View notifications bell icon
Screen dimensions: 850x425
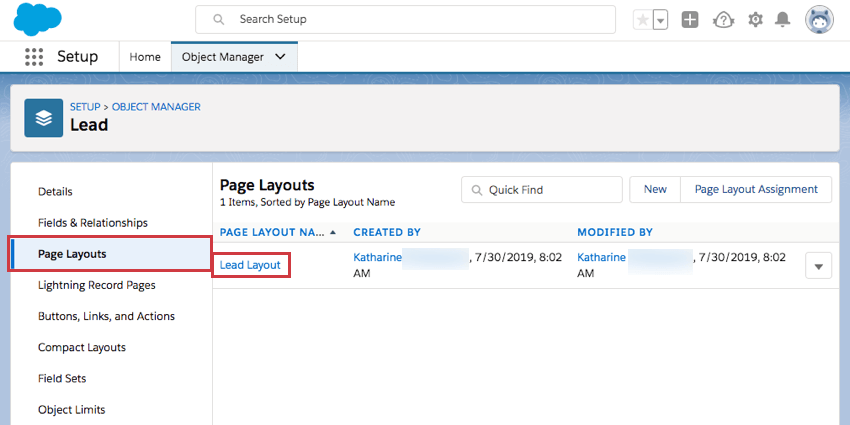pyautogui.click(x=782, y=20)
